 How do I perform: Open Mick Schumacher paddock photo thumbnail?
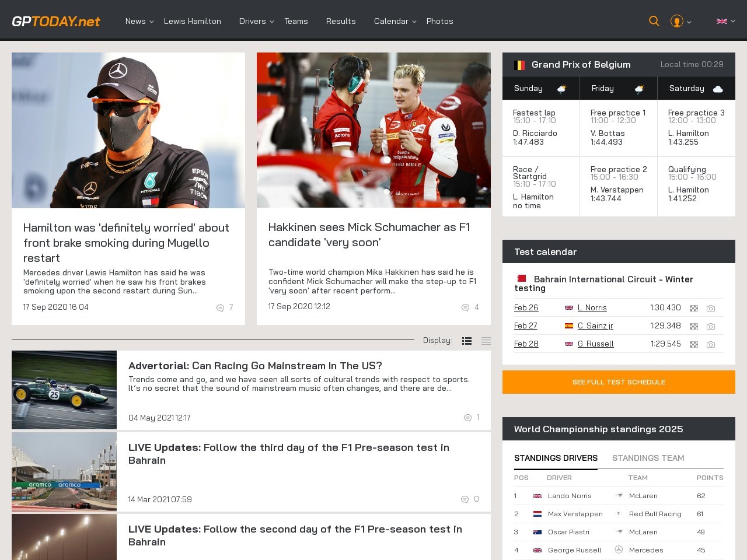tap(373, 130)
